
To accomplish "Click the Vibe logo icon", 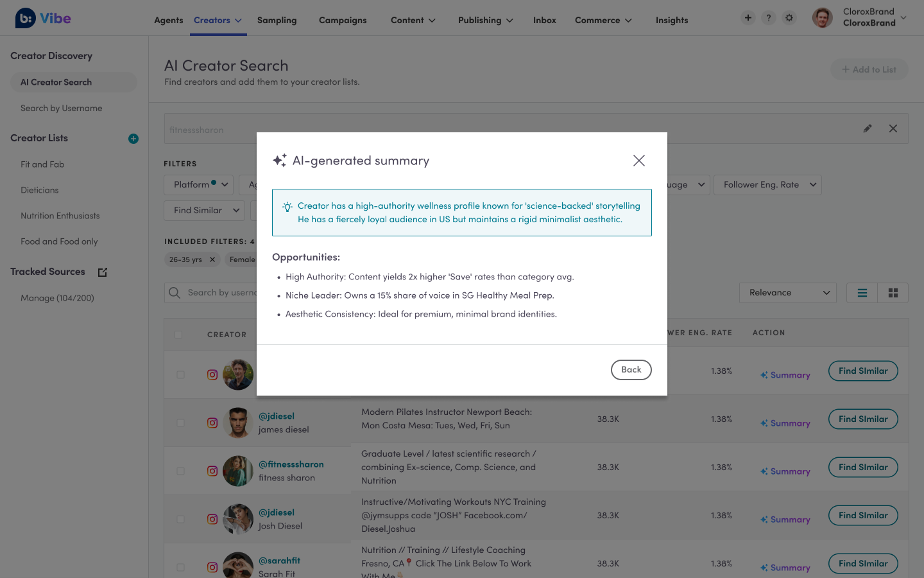I will coord(26,18).
